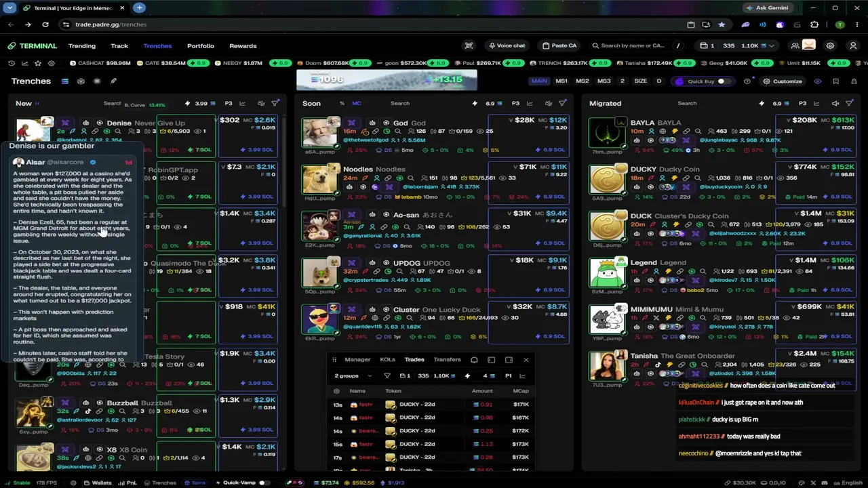Open the P3 preset in the New column

(229, 104)
